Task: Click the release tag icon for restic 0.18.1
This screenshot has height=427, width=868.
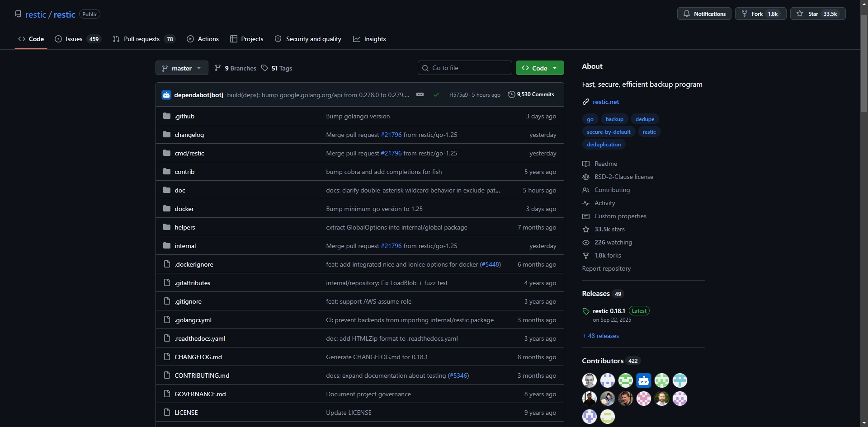Action: (586, 311)
